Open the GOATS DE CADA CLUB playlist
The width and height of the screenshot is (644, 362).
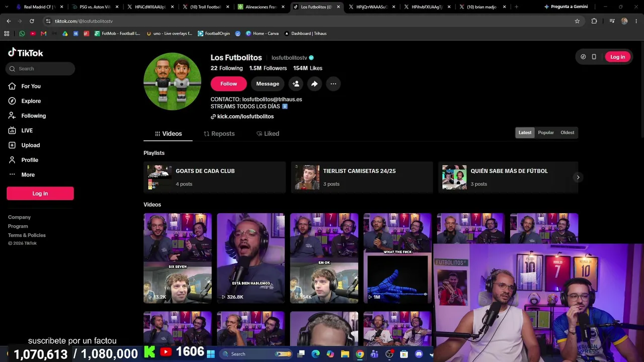(214, 177)
